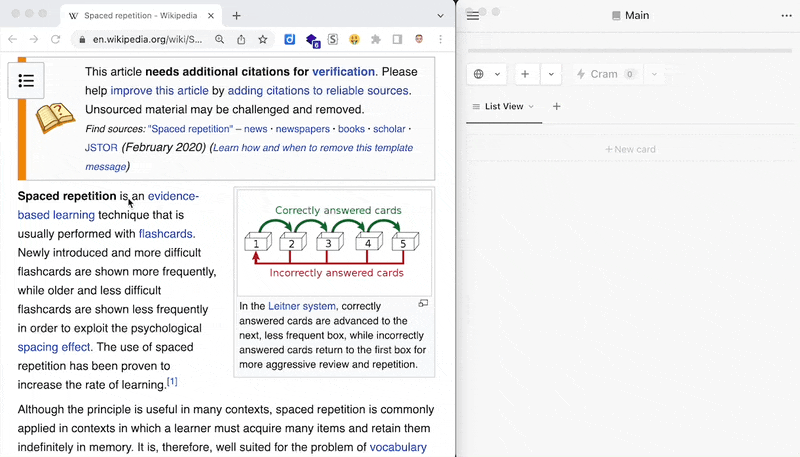Switch to the List View tab
The image size is (800, 457).
click(x=503, y=106)
